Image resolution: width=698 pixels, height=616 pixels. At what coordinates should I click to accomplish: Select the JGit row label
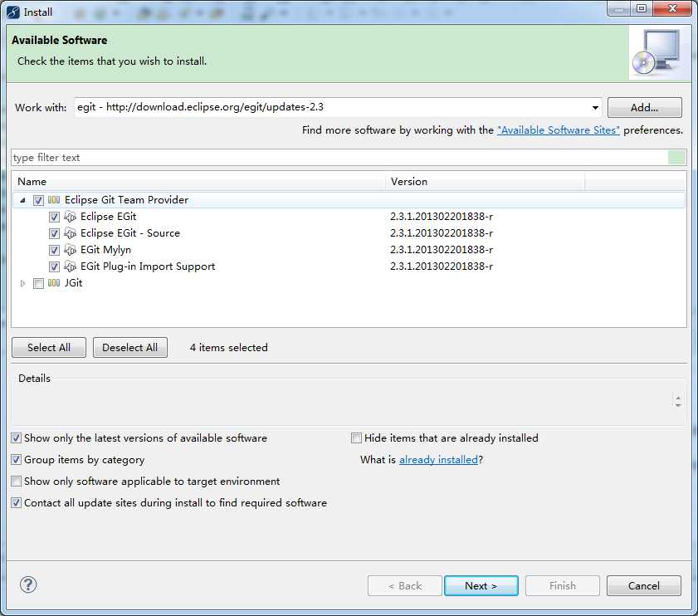pyautogui.click(x=73, y=283)
